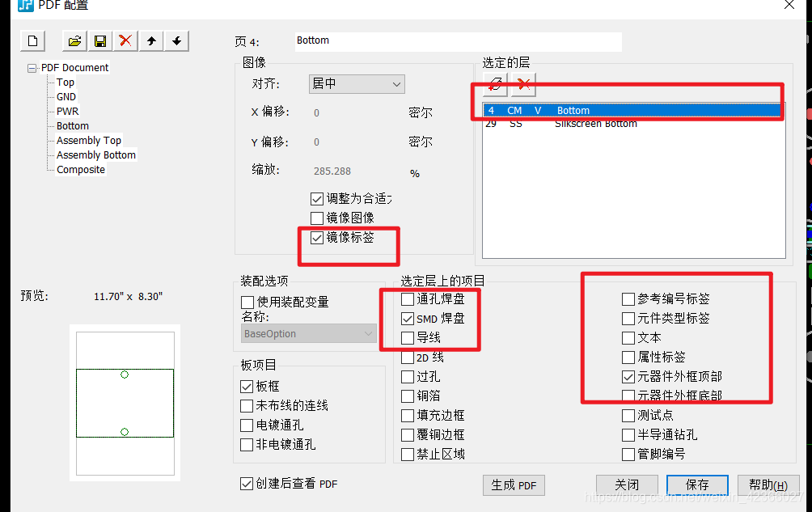This screenshot has height=512, width=812.
Task: Enable the 半导通钻孔 checkbox
Action: [x=628, y=435]
